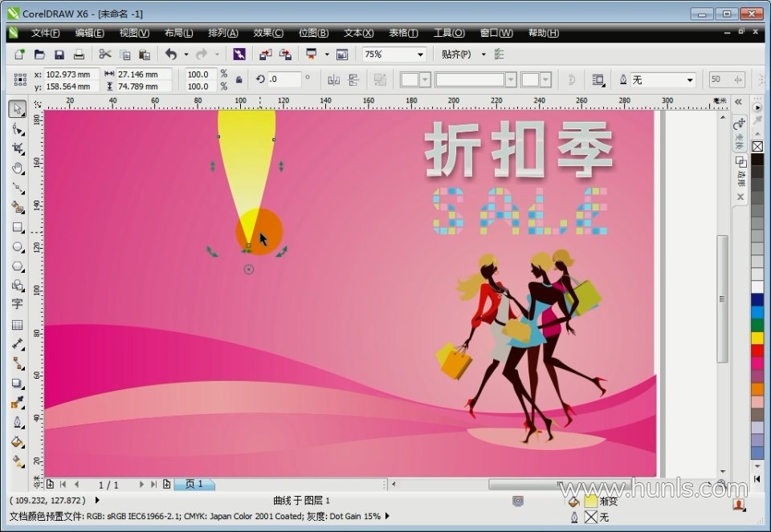This screenshot has height=532, width=771.
Task: Click the Copy icon
Action: coord(125,55)
